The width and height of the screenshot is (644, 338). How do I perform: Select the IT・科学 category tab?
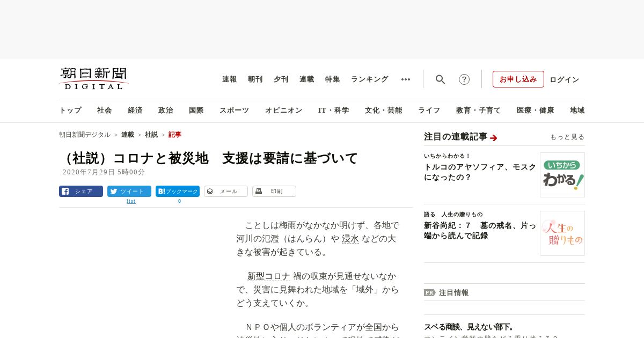point(334,111)
